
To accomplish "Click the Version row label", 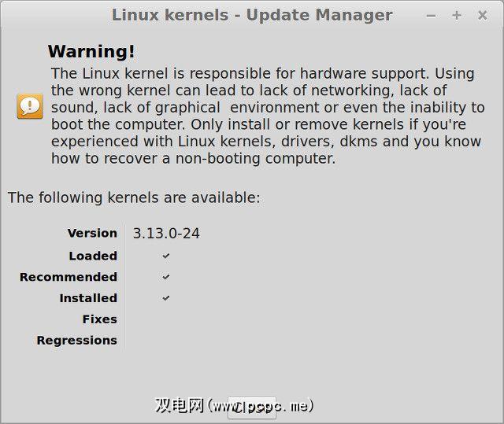I will (x=92, y=233).
